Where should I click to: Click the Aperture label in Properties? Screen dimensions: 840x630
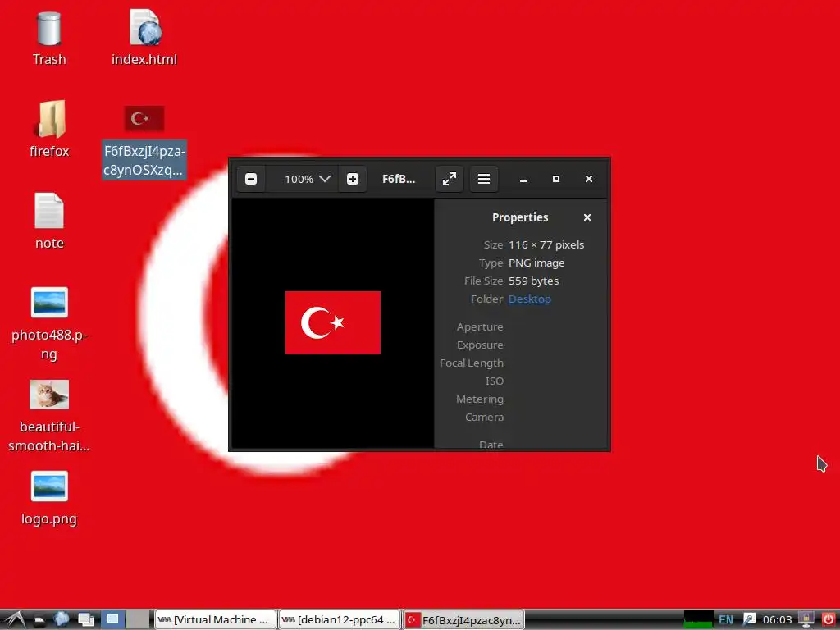pos(480,326)
